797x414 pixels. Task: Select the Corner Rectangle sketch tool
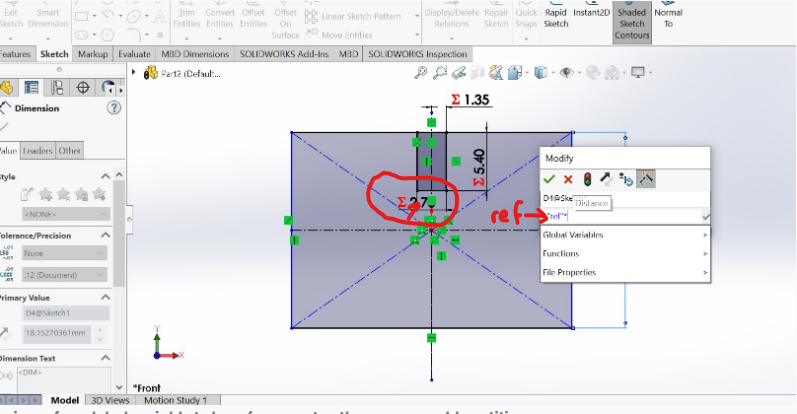[x=82, y=16]
